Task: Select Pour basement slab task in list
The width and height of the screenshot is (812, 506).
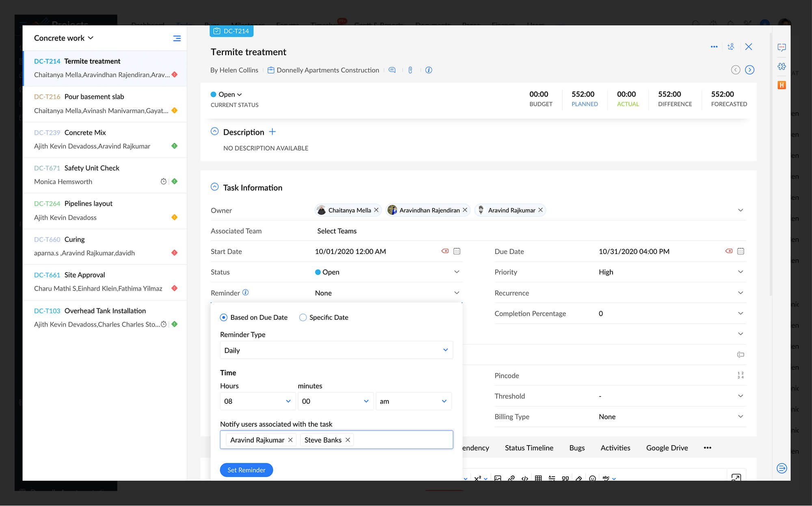Action: [x=94, y=97]
